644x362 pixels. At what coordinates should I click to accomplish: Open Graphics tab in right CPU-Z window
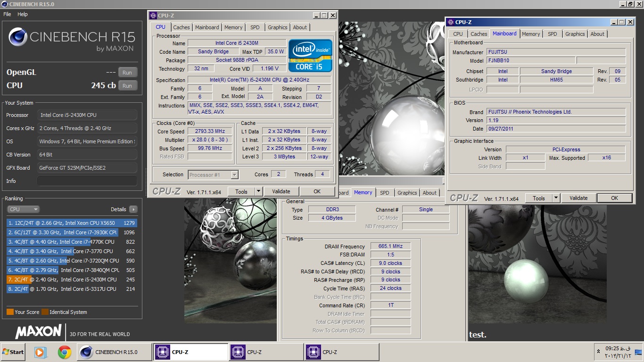tap(575, 34)
